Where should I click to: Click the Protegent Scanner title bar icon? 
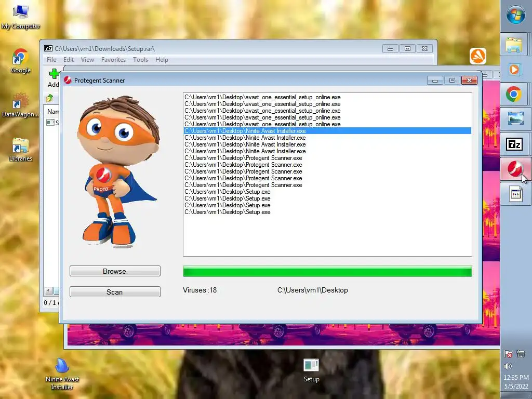(x=68, y=80)
